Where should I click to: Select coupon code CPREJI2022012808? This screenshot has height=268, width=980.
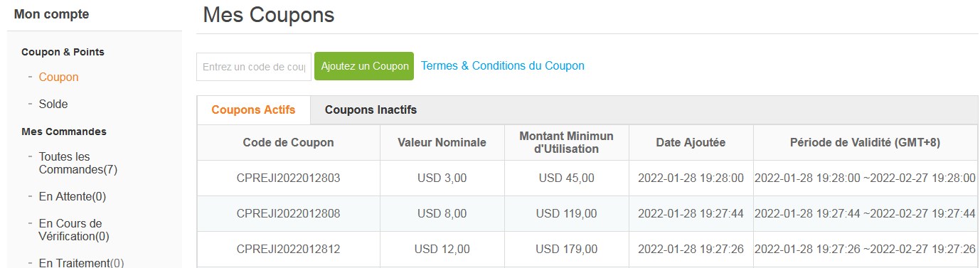coord(288,213)
